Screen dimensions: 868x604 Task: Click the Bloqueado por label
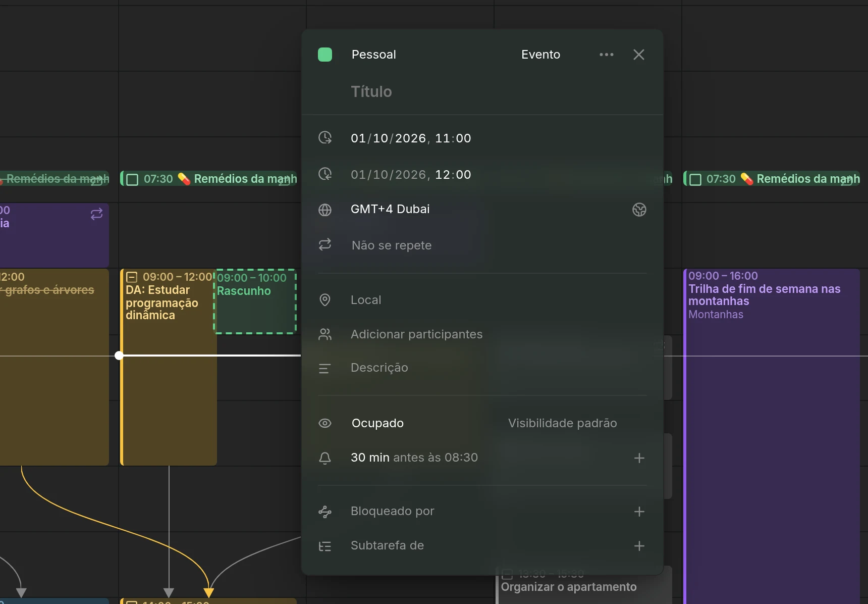(x=392, y=511)
